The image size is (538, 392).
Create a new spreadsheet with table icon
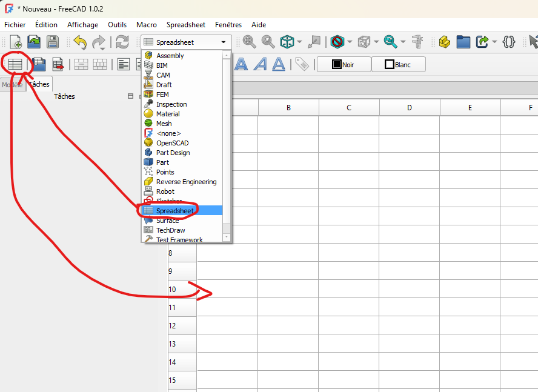coord(15,64)
